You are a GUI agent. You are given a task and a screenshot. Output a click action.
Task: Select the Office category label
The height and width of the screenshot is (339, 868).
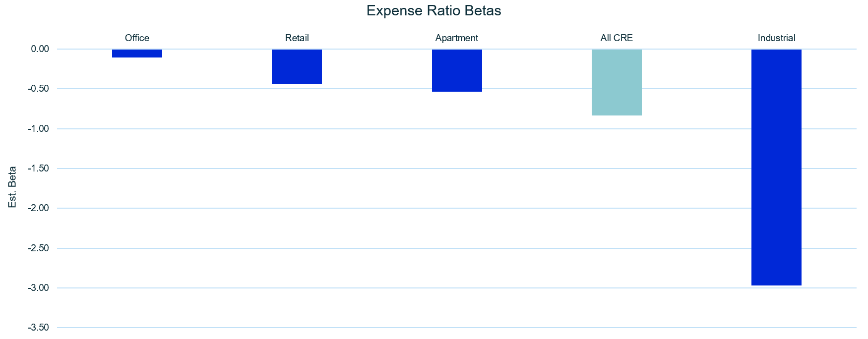(137, 38)
